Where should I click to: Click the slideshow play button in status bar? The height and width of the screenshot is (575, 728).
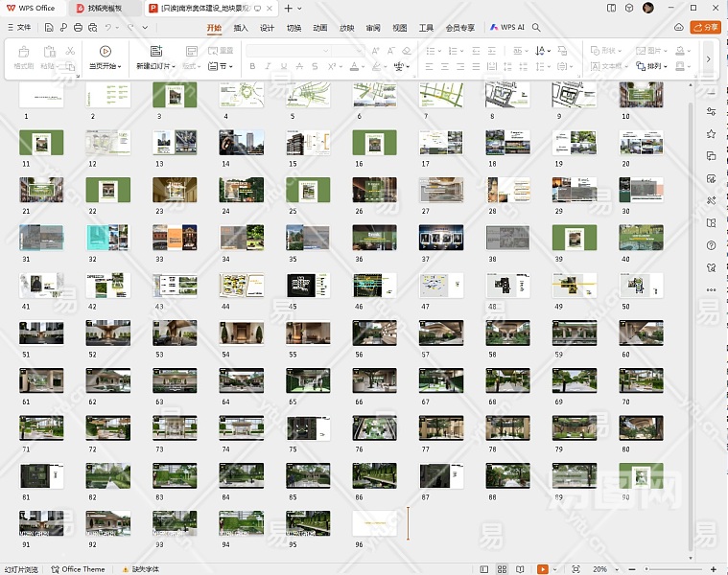(542, 569)
